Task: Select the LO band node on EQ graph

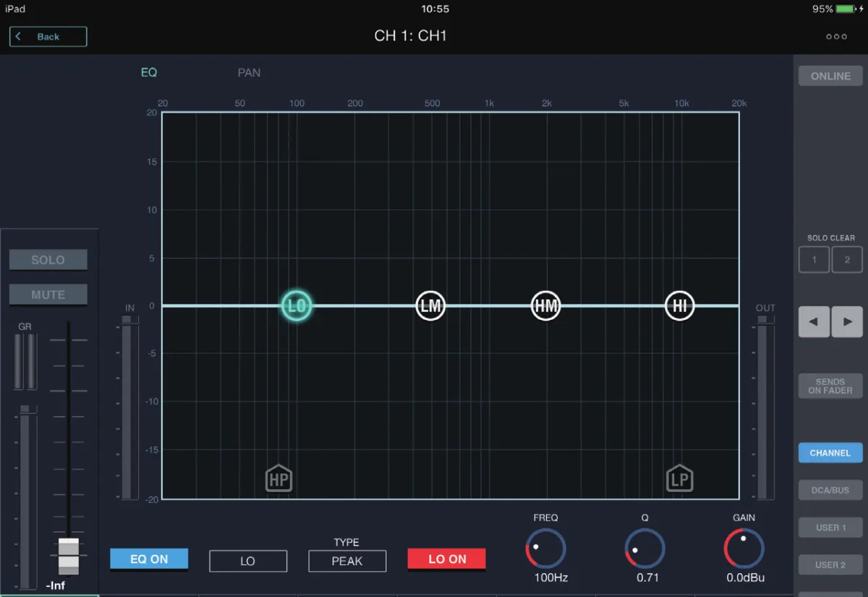Action: click(x=297, y=305)
